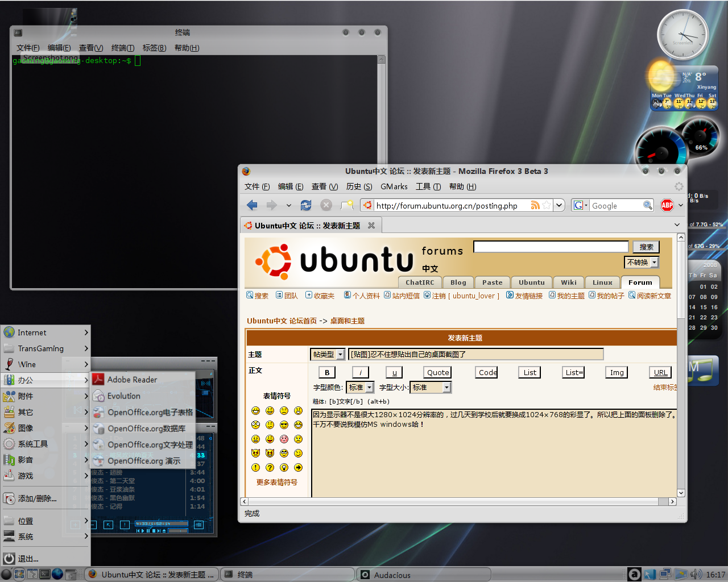The height and width of the screenshot is (582, 728).
Task: Click the show desktop icon in the taskbar
Action: (19, 574)
